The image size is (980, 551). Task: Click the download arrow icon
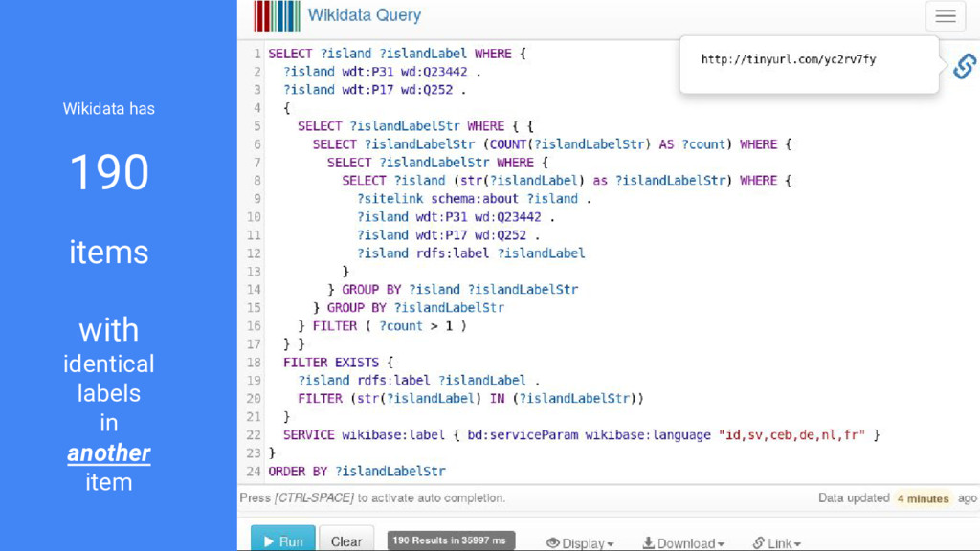click(649, 543)
